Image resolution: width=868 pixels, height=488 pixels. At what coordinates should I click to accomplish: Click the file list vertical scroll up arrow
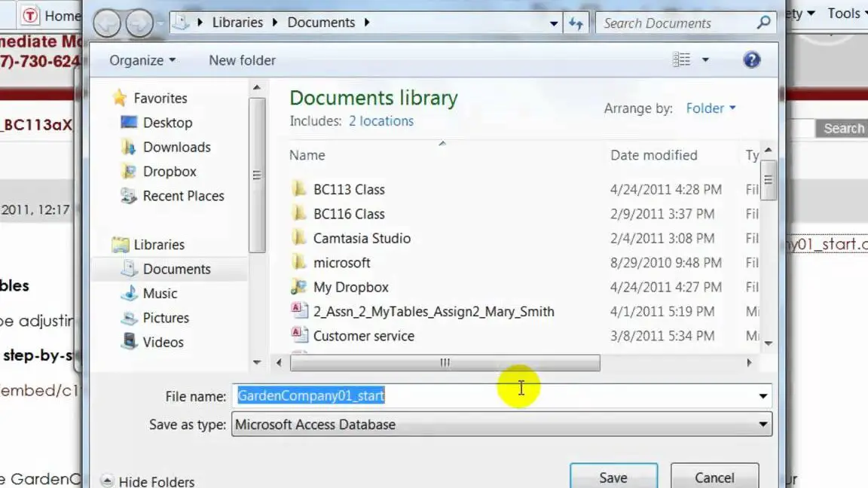coord(768,150)
